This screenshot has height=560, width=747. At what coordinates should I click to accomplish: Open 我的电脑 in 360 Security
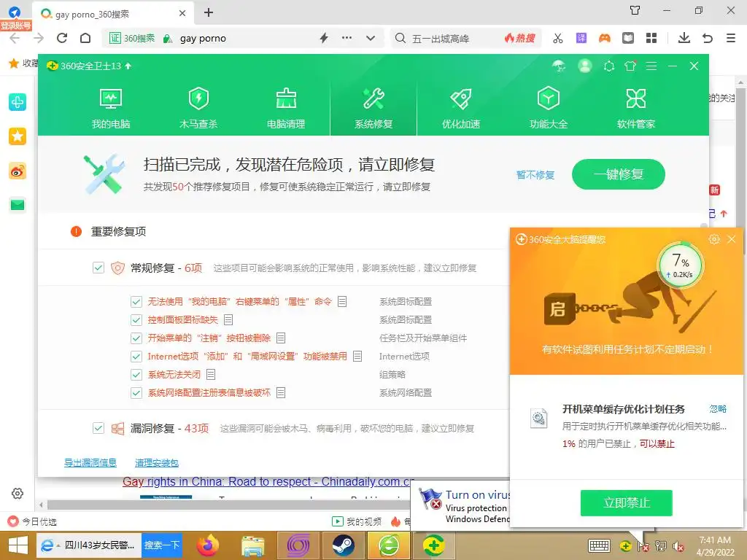(x=111, y=109)
